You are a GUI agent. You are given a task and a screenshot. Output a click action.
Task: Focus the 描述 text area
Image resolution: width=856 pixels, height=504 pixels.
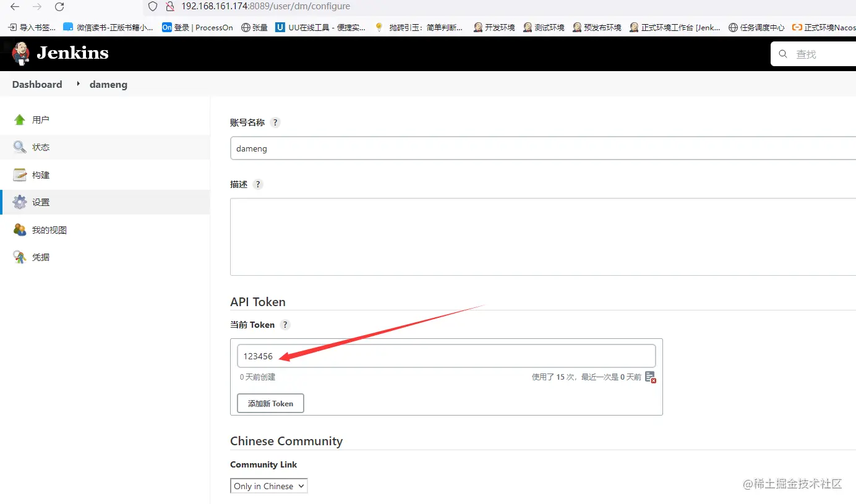pyautogui.click(x=543, y=237)
